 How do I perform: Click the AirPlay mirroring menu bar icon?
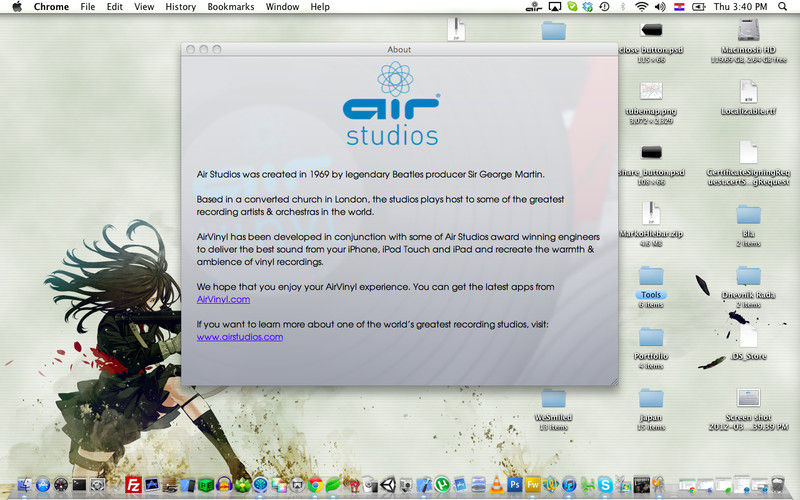tap(555, 7)
